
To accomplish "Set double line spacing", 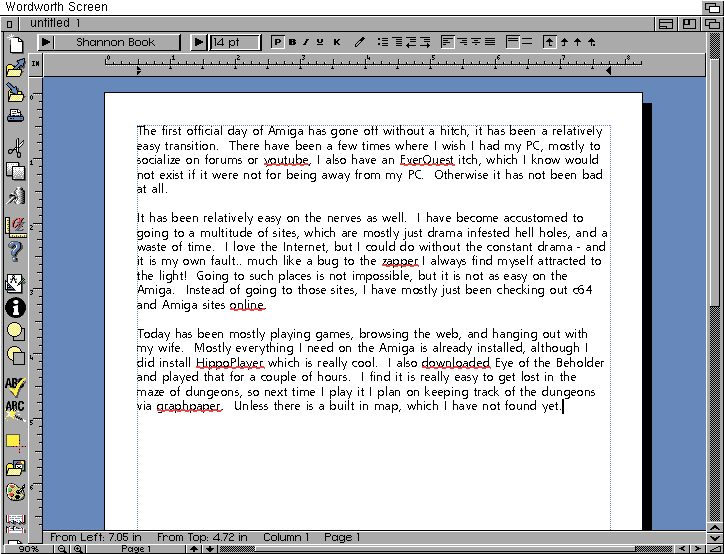I will pos(527,42).
